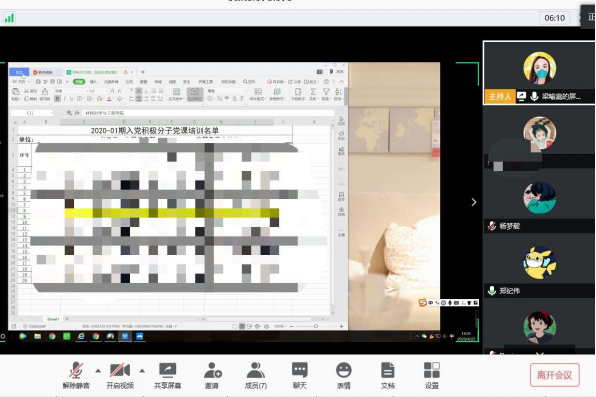Turn on camera via 开启视频
Image resolution: width=596 pixels, height=397 pixels.
[x=120, y=375]
